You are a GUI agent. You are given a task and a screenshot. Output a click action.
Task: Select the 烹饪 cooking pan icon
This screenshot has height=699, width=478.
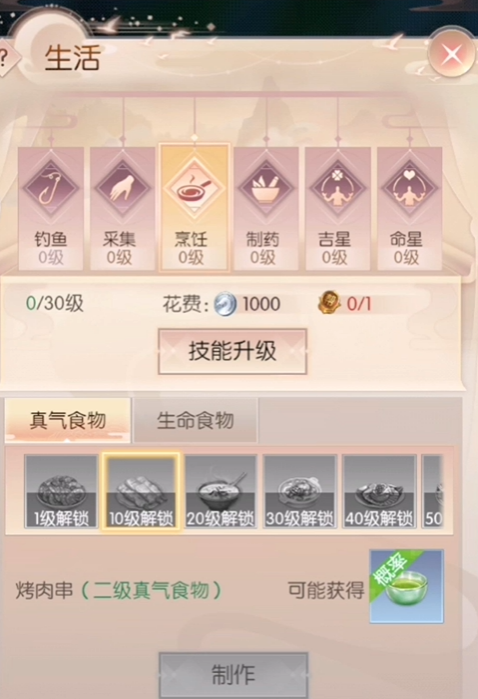tap(194, 187)
